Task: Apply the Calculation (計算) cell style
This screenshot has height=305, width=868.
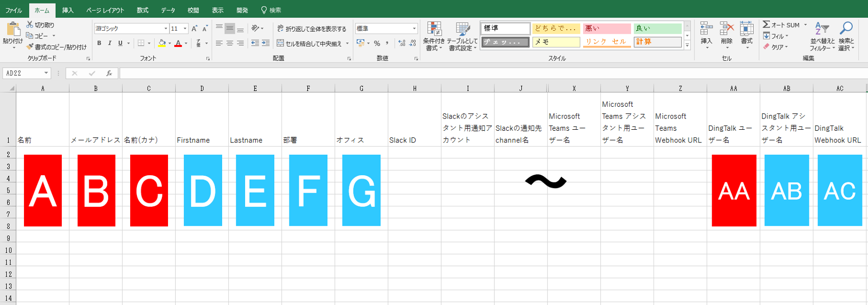Action: [x=658, y=42]
